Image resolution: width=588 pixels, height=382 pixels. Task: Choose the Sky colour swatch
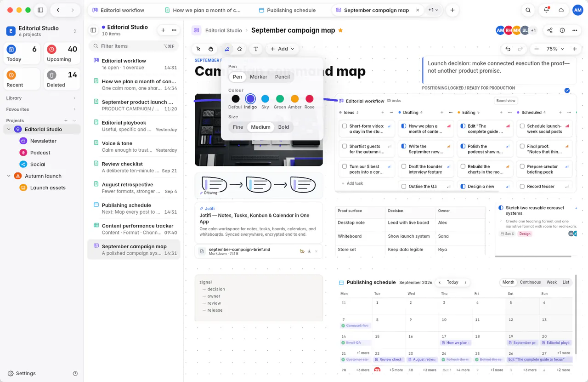pos(265,99)
